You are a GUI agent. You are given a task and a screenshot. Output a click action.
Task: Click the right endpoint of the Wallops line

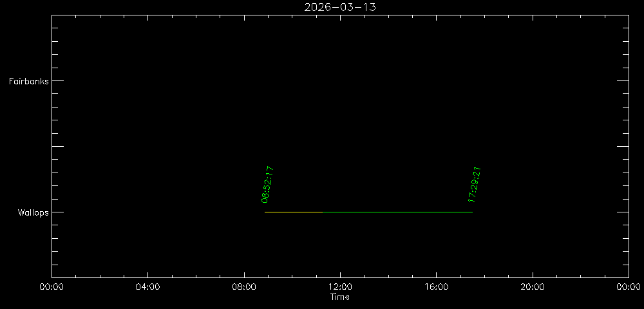tap(472, 212)
